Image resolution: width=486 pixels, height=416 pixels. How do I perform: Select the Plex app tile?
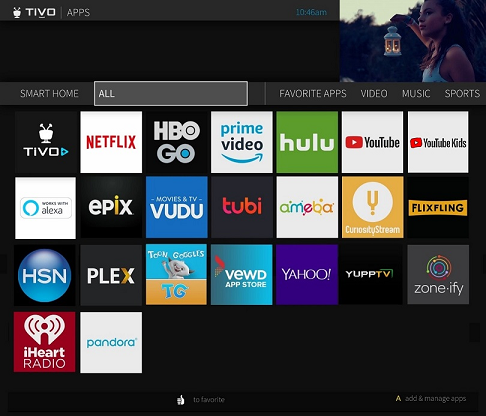pyautogui.click(x=111, y=275)
